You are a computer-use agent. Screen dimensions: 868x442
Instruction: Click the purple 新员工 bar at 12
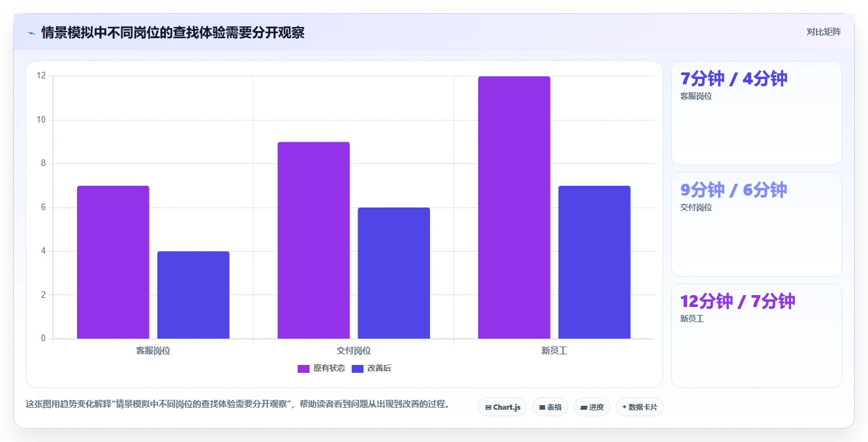pyautogui.click(x=514, y=207)
